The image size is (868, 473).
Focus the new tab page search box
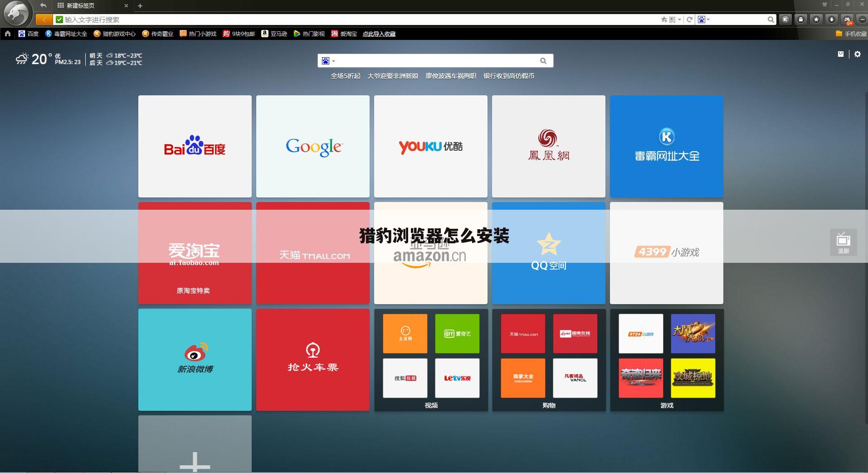click(x=435, y=61)
